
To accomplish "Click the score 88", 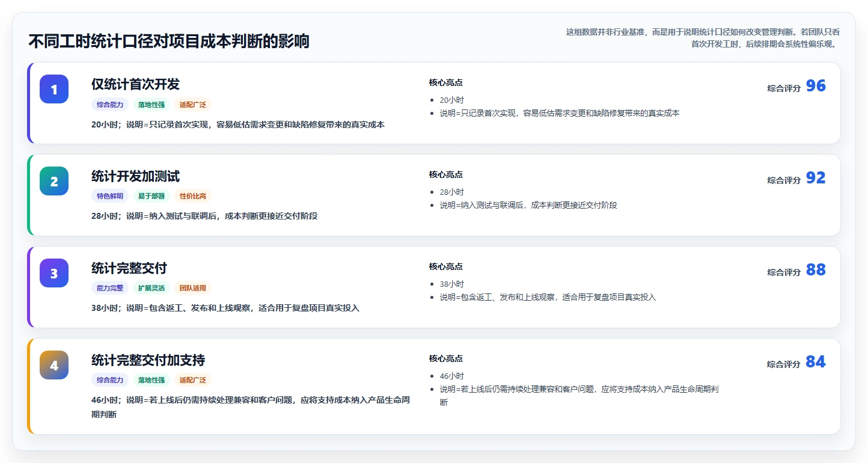I will click(x=816, y=270).
